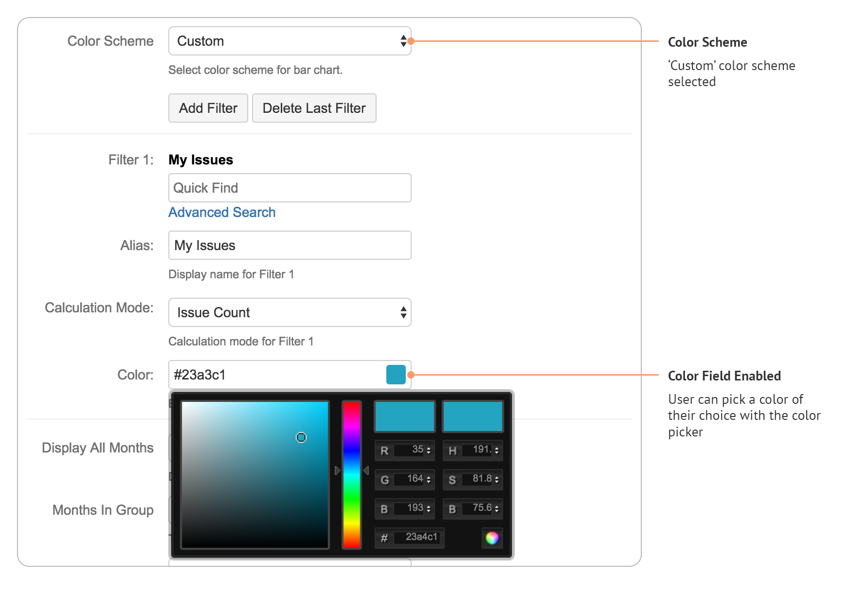Click the teal color swatch next to #23a3c1
This screenshot has height=596, width=868.
click(396, 375)
